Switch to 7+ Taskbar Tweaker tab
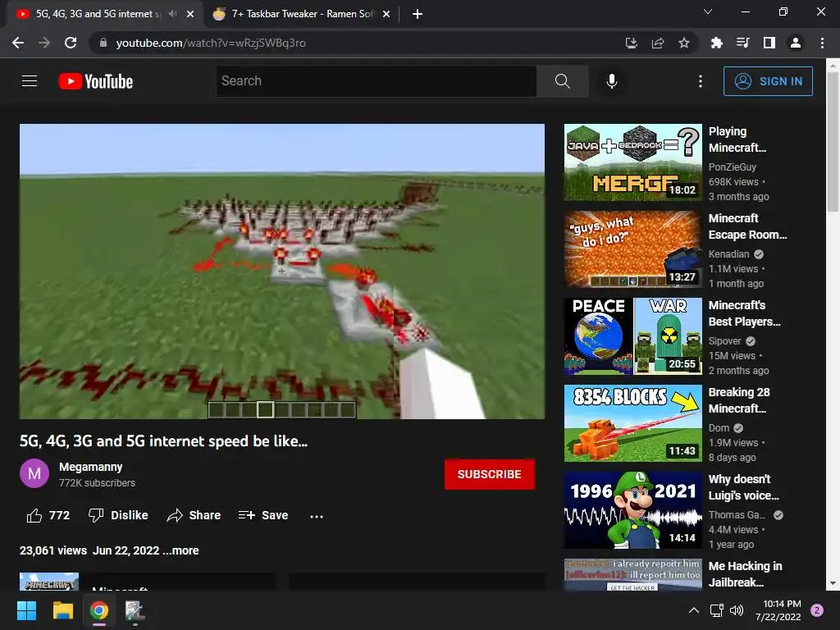 302,14
